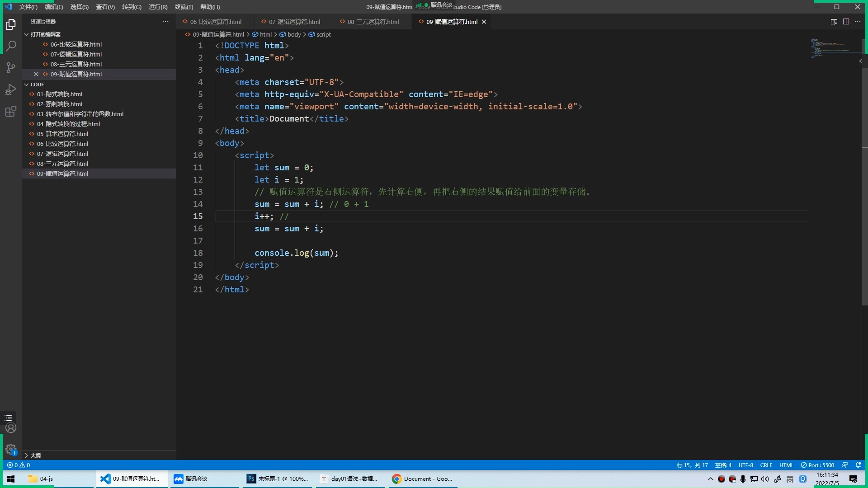Viewport: 868px width, 488px height.
Task: Click 行 15, 列 17 go-to-line indicator
Action: 692,465
